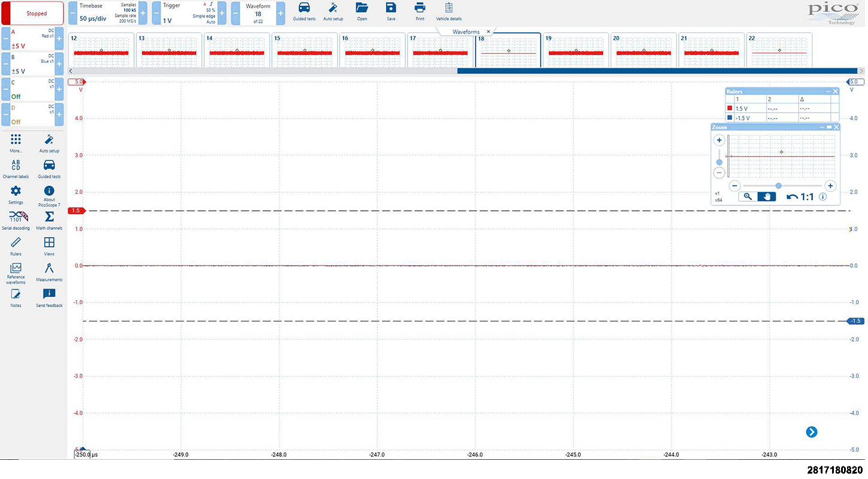Open Guided tests from the top toolbar
This screenshot has height=479, width=868.
304,11
